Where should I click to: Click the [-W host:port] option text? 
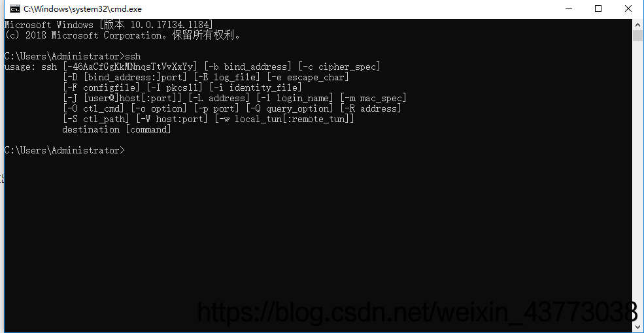[172, 119]
